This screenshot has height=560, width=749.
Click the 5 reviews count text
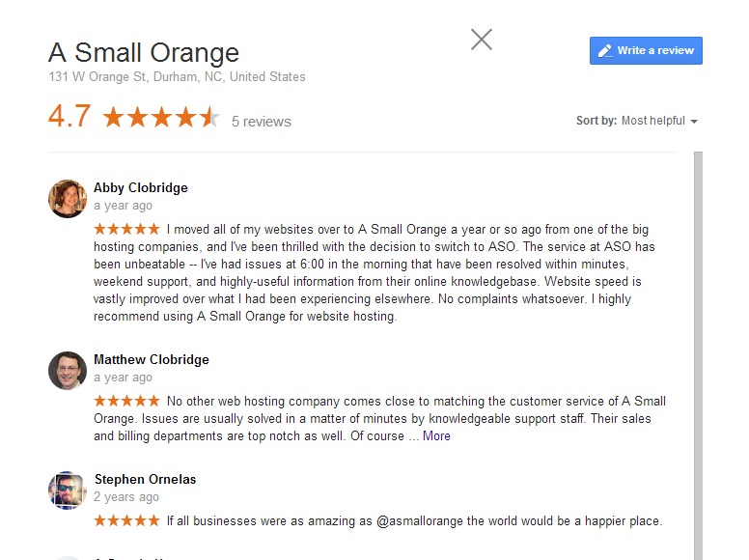tap(261, 122)
